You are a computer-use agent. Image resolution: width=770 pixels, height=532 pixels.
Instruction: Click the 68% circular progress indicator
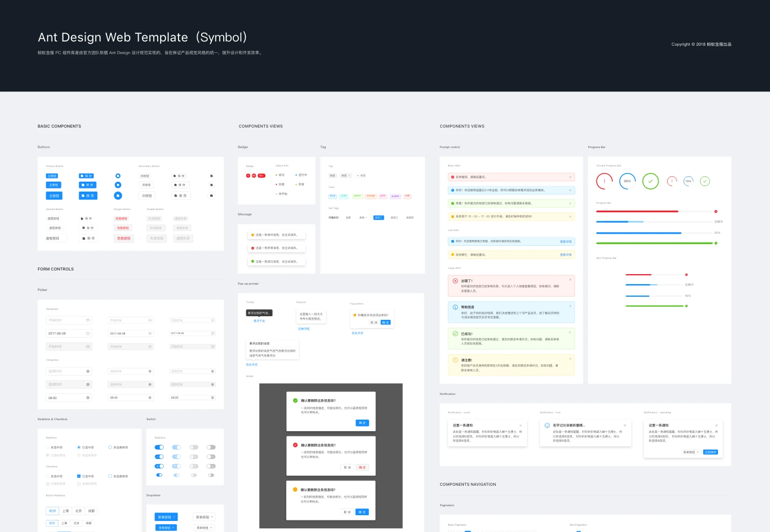[627, 181]
